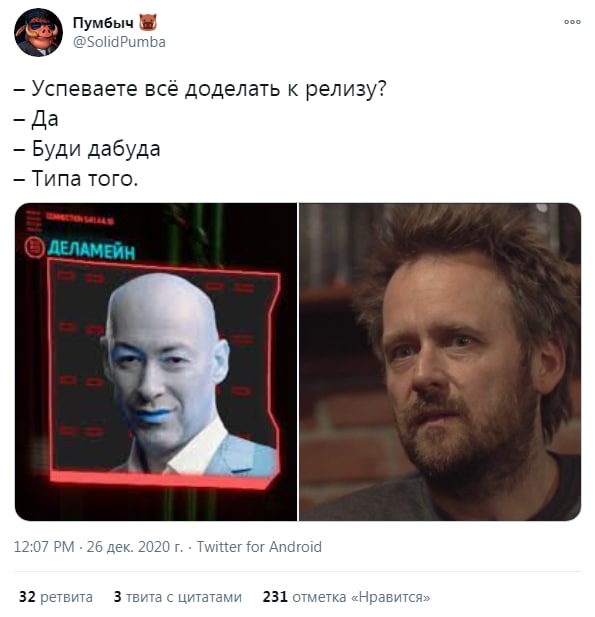Click the tweet line 'Типа того.'
595x617 pixels.
[76, 179]
